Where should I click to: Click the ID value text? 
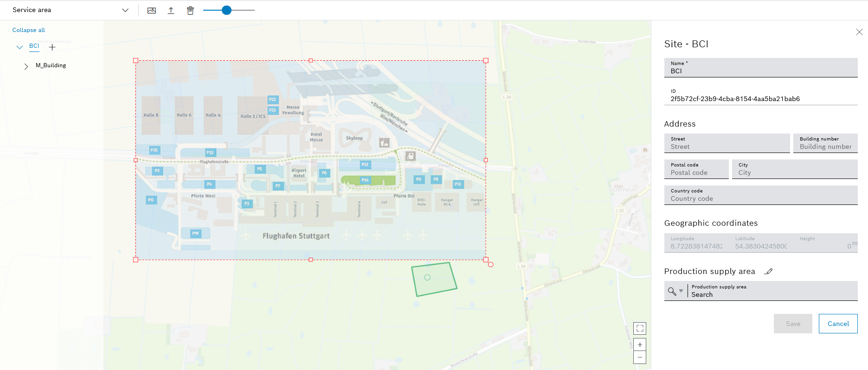pyautogui.click(x=735, y=99)
